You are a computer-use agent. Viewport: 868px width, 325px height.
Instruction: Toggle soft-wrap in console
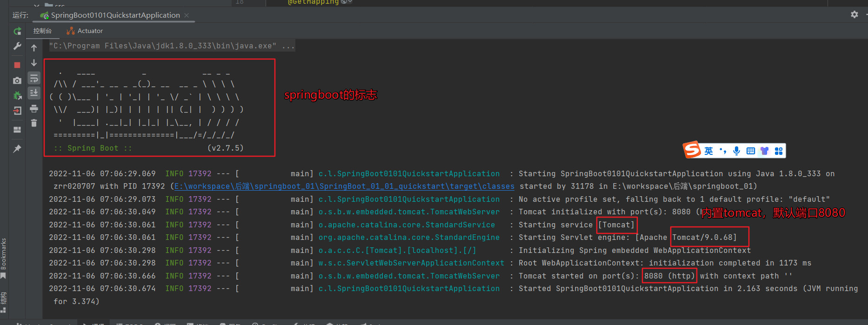(34, 78)
